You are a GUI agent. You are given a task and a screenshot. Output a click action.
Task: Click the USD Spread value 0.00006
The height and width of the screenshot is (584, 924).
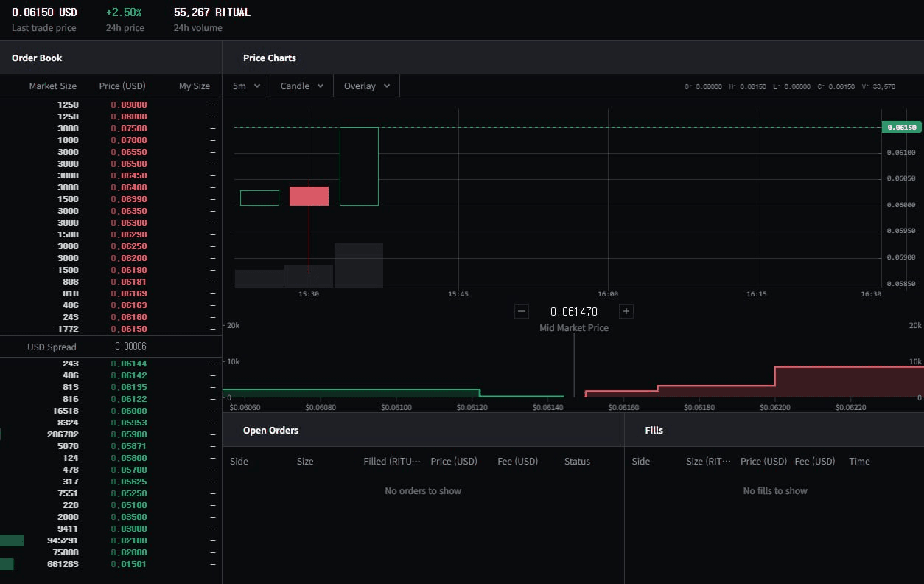click(x=130, y=347)
